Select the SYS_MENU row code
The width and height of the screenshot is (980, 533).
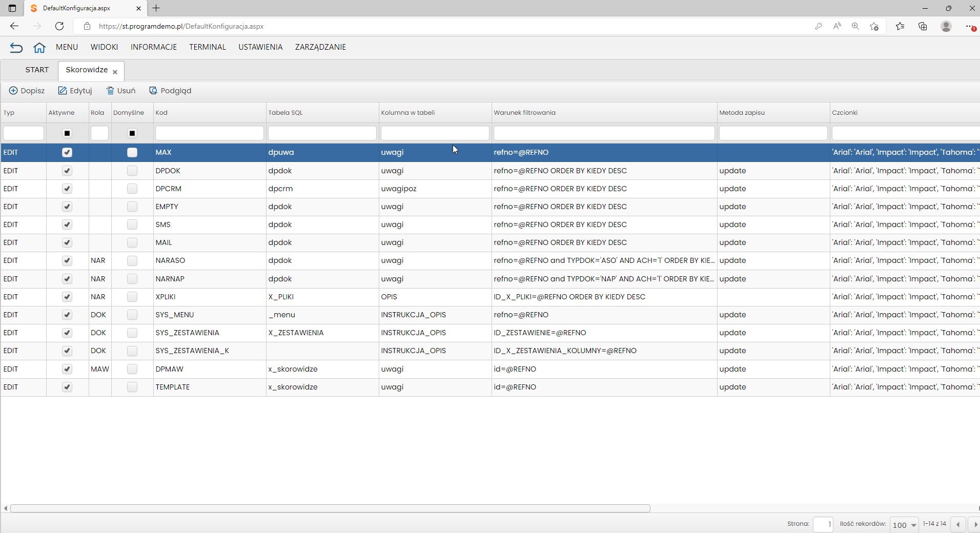pyautogui.click(x=175, y=315)
